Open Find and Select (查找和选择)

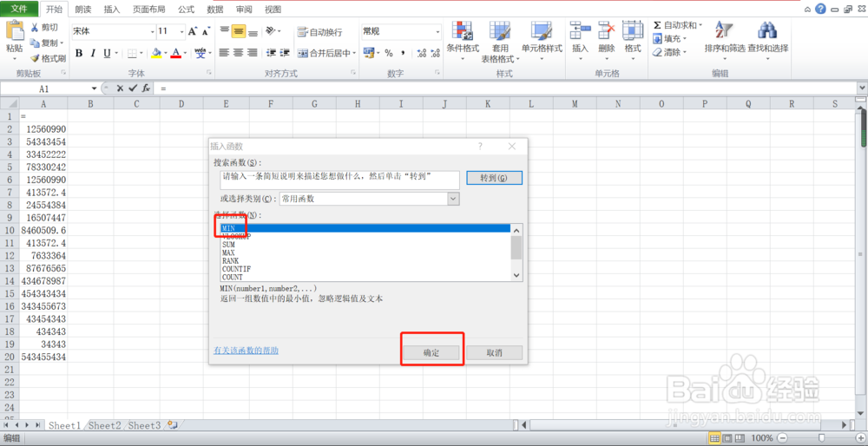768,40
